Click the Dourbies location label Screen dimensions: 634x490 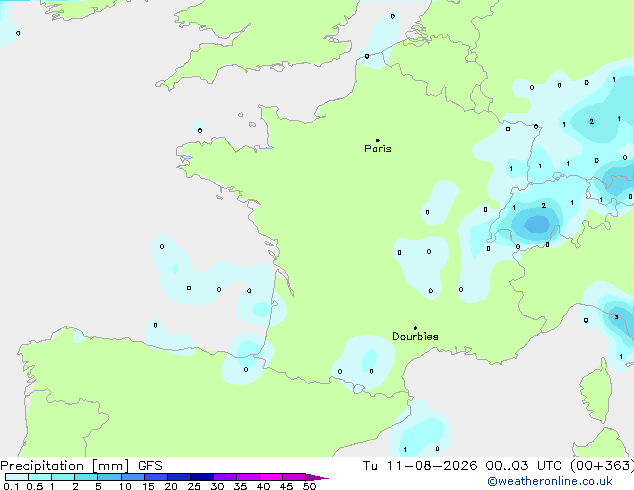click(x=415, y=336)
